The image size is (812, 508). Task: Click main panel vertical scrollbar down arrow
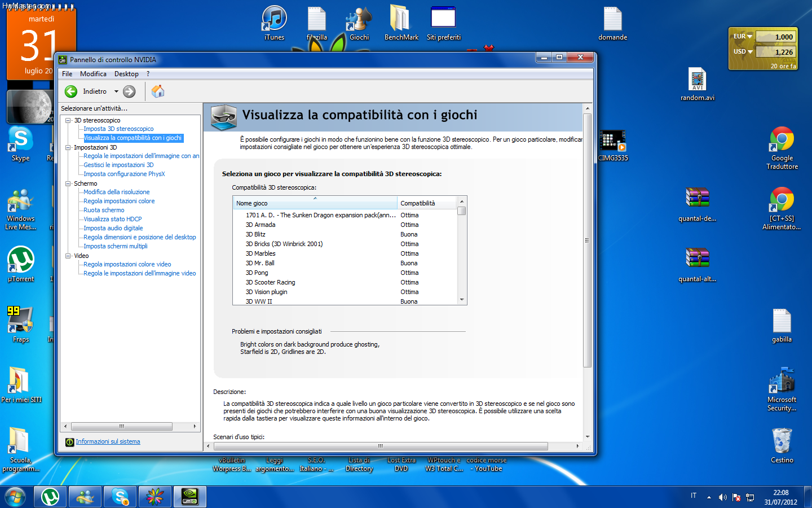[588, 436]
